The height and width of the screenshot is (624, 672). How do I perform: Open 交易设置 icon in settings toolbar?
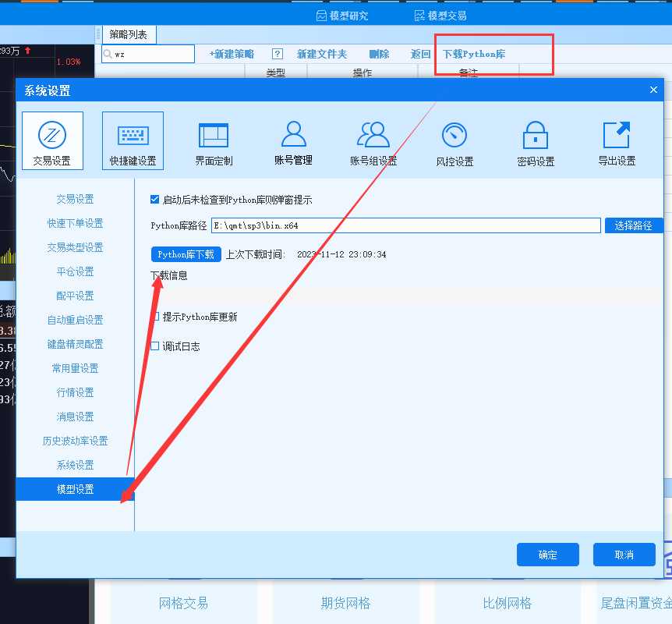pos(52,141)
